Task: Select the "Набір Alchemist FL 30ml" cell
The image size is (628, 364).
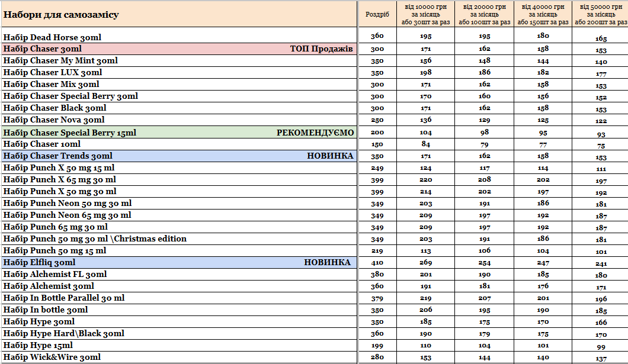Action: [x=55, y=275]
